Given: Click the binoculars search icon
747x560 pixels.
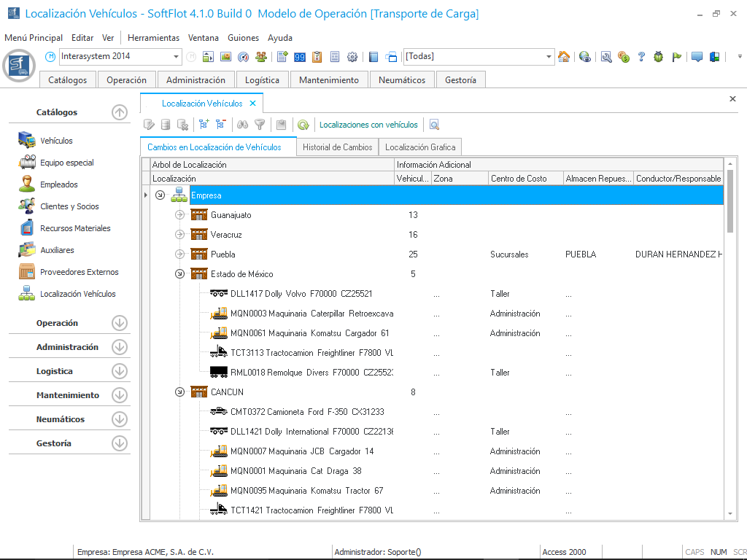Looking at the screenshot, I should click(243, 125).
